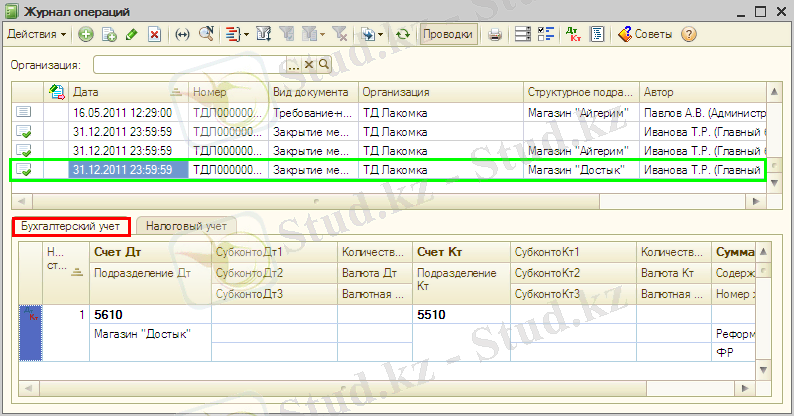Click horizontal scrollbar thumb of journal list

click(316, 201)
